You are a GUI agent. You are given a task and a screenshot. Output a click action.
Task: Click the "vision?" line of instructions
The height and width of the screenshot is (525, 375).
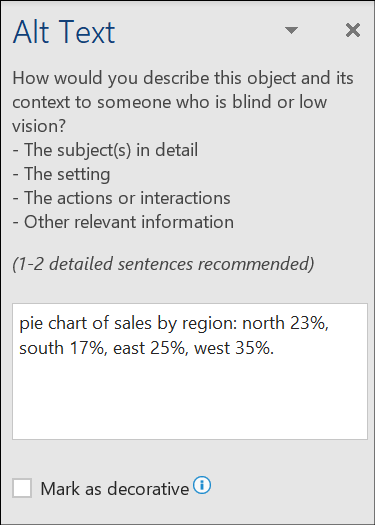[x=39, y=126]
